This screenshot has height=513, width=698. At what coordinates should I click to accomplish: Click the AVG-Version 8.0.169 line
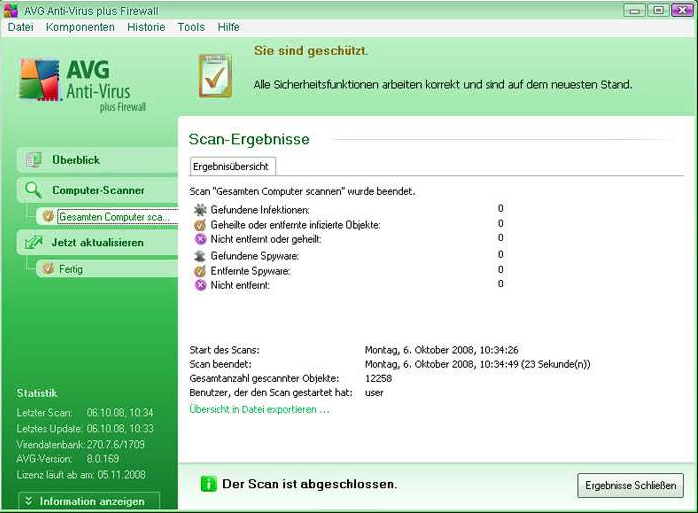tap(68, 459)
